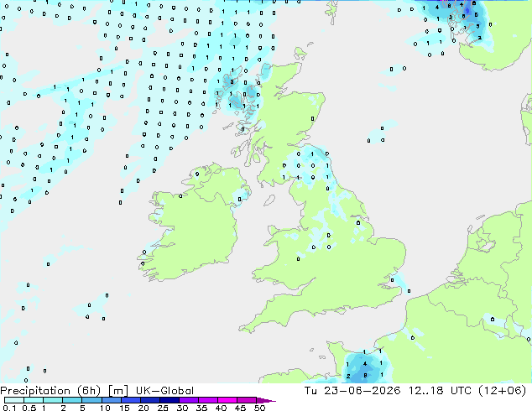The image size is (532, 411).
Task: Click the 0.1–0.5 palest legend swatch
Action: 14,400
